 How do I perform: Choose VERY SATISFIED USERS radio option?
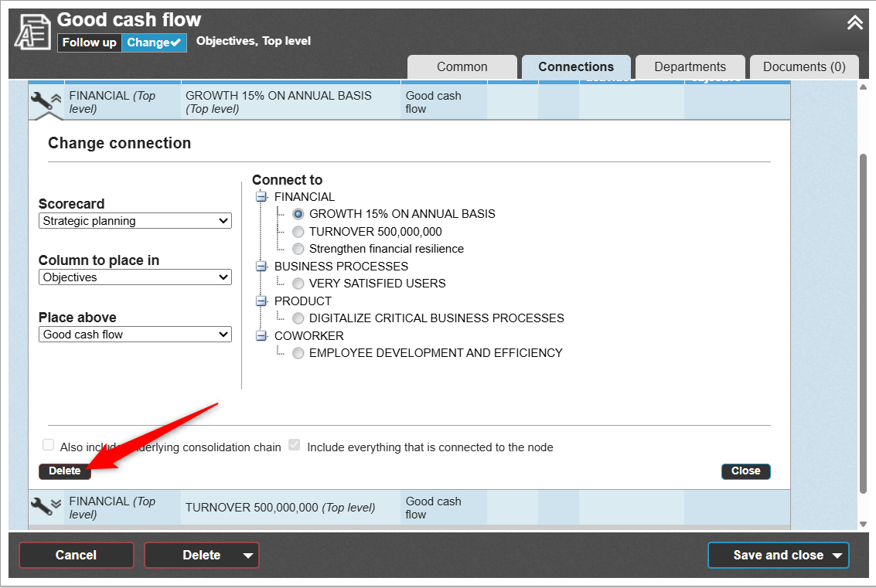[298, 284]
